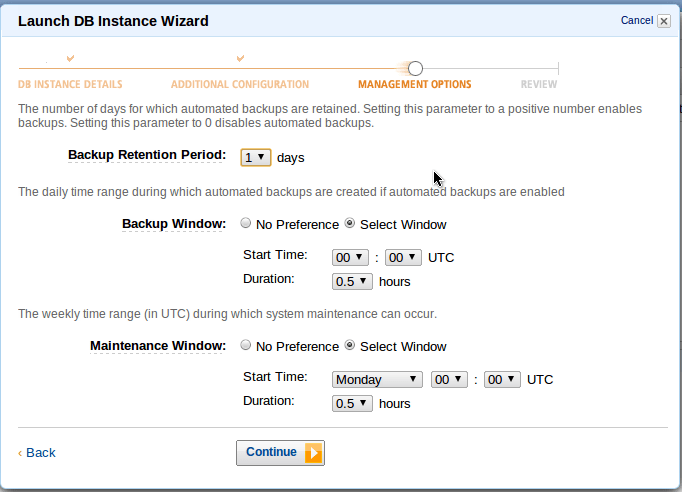Viewport: 682px width, 492px height.
Task: Click the Back link
Action: [x=39, y=453]
